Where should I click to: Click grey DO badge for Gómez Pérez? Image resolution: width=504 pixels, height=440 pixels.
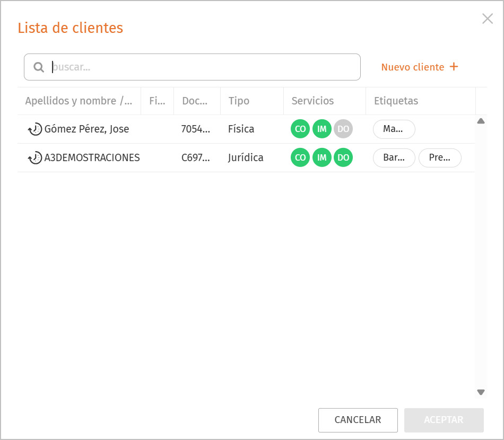point(343,129)
